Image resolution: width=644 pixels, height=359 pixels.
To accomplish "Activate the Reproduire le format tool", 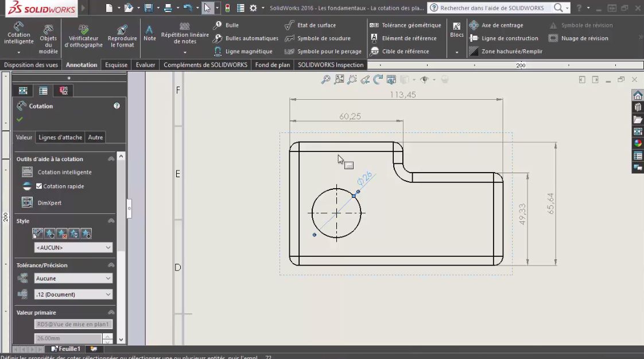I will click(122, 36).
